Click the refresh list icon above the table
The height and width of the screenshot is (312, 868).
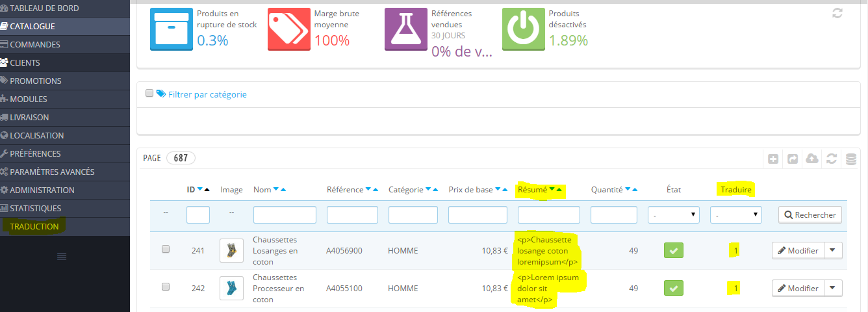[831, 159]
